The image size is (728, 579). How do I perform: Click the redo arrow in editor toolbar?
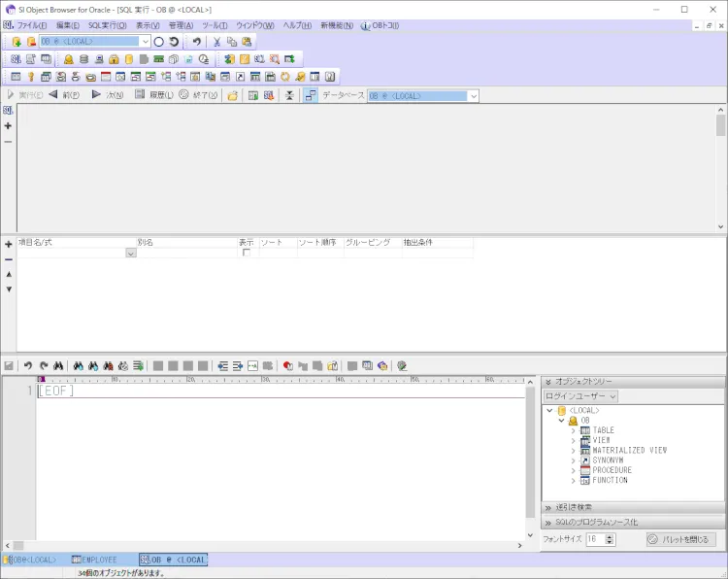(x=43, y=366)
